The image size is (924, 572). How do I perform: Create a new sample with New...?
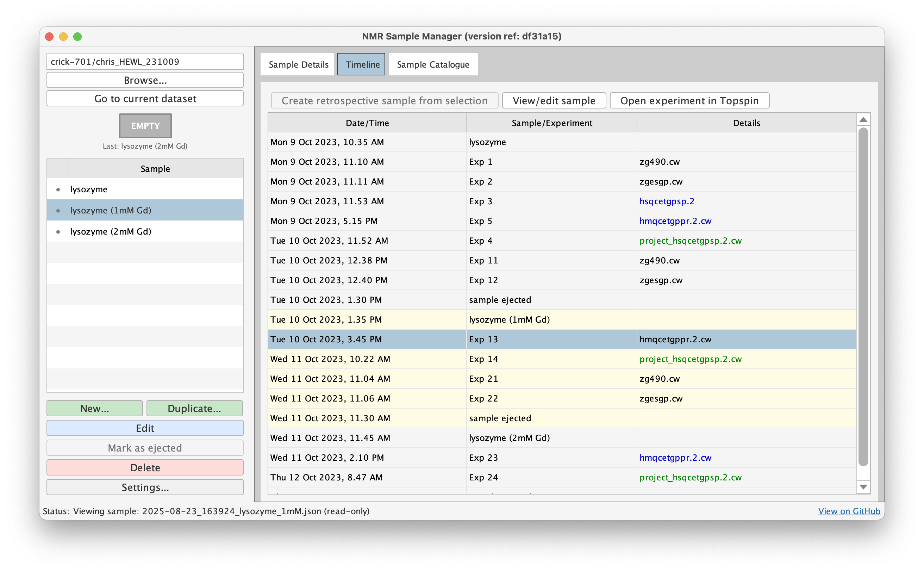(95, 408)
